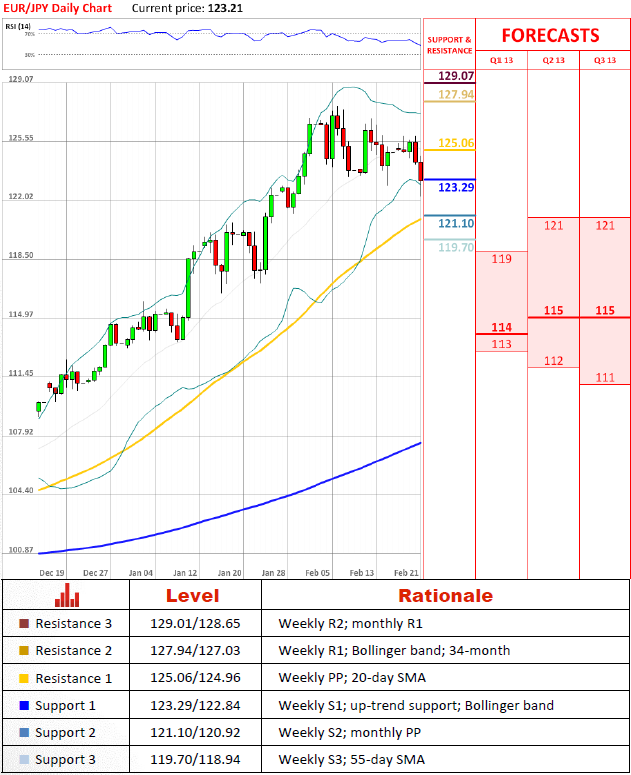Click the current price value 123.21
The image size is (631, 775).
click(225, 8)
